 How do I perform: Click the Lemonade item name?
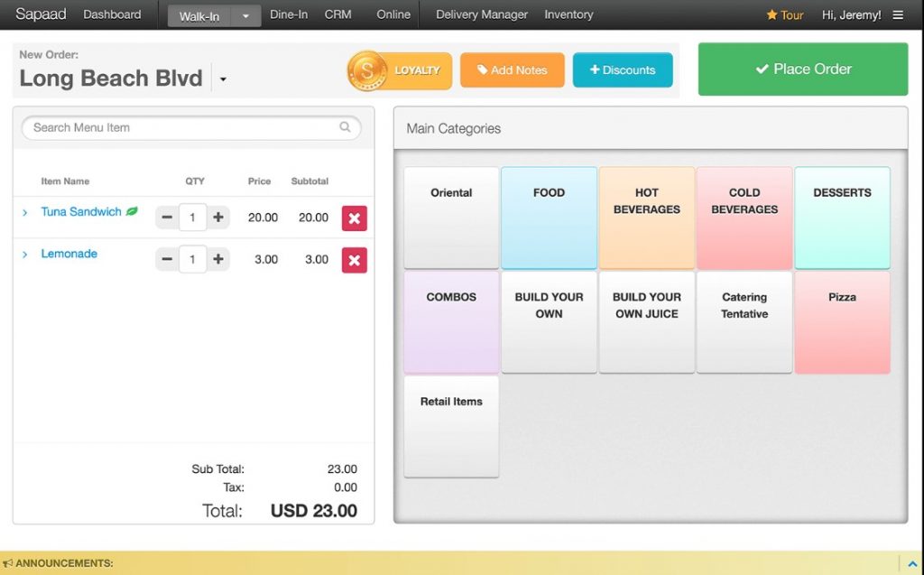(x=69, y=254)
